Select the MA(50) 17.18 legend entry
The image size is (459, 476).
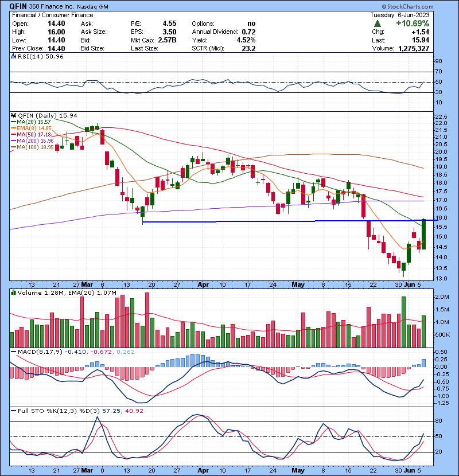tap(31, 134)
